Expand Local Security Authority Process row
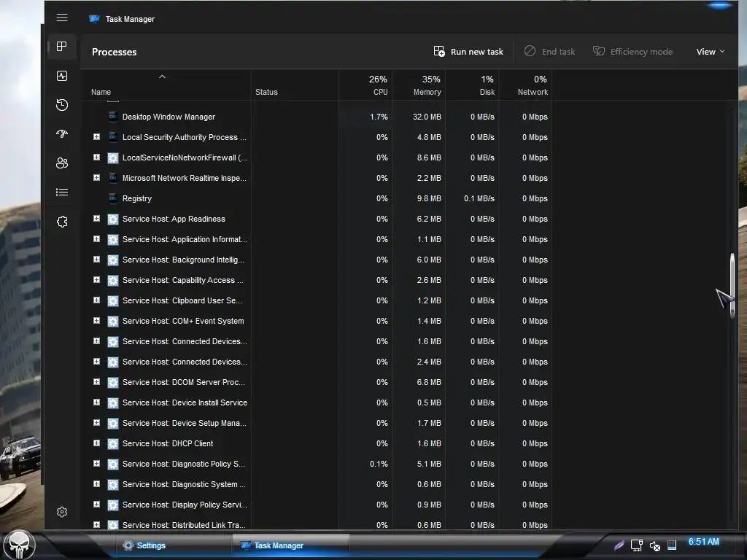The image size is (747, 560). tap(97, 136)
